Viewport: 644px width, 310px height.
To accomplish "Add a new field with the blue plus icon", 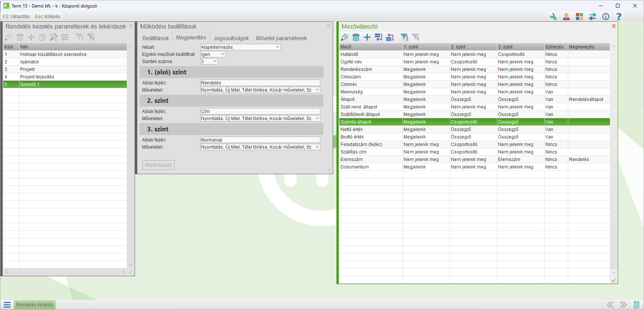I will [367, 37].
